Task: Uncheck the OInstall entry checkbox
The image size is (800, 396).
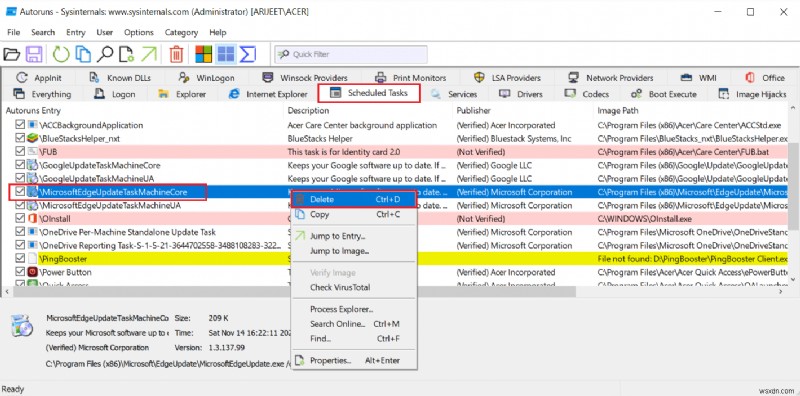Action: pyautogui.click(x=20, y=218)
